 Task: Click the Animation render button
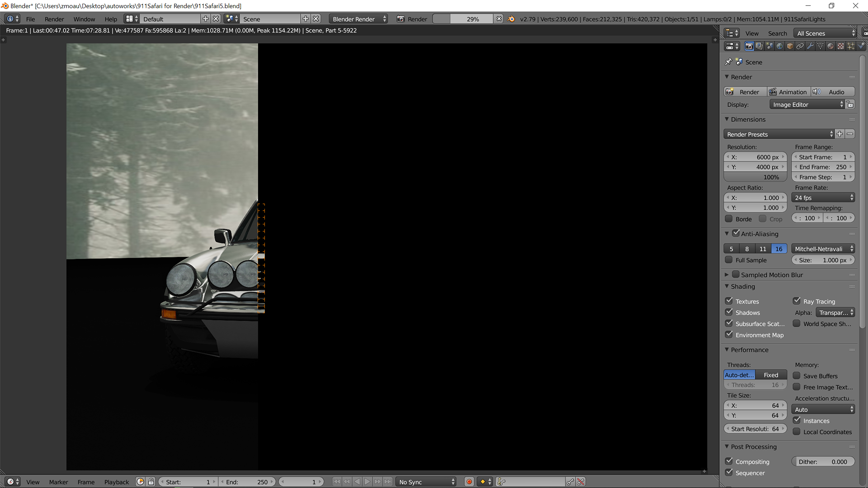[788, 92]
